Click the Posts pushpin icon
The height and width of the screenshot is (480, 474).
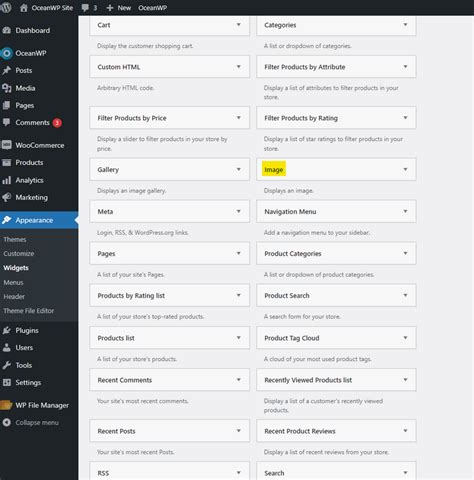pyautogui.click(x=7, y=70)
